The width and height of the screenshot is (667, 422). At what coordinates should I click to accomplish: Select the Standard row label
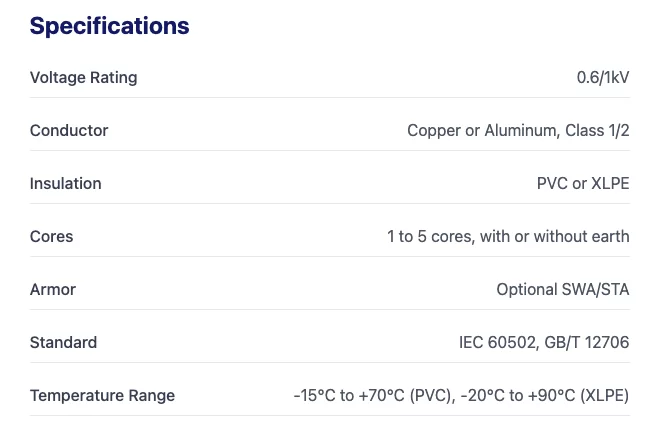(x=64, y=343)
